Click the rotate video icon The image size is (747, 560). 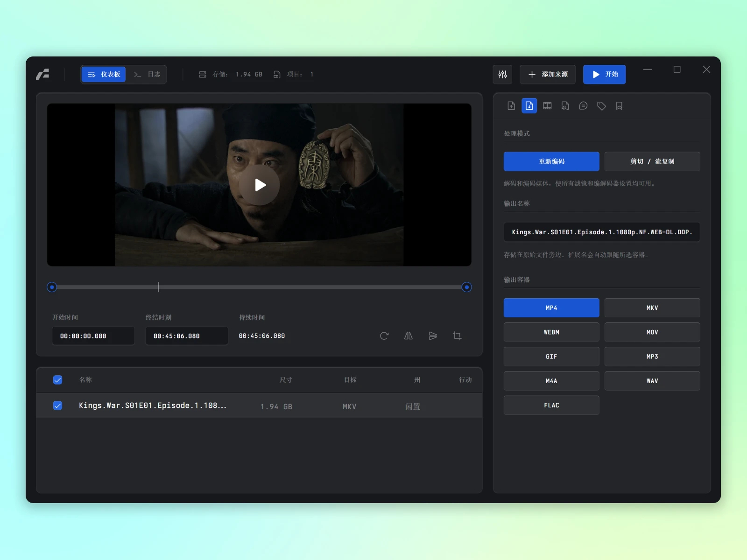click(x=384, y=336)
